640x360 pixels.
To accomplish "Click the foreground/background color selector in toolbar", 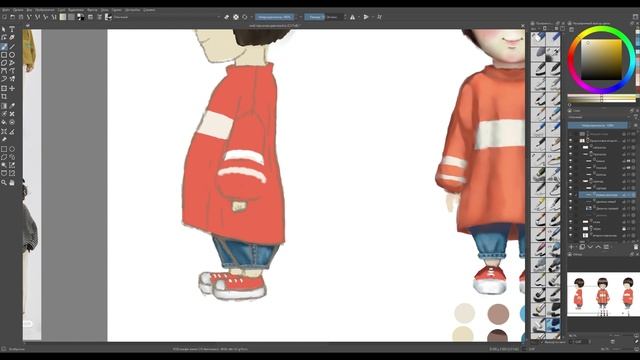I will (x=81, y=17).
